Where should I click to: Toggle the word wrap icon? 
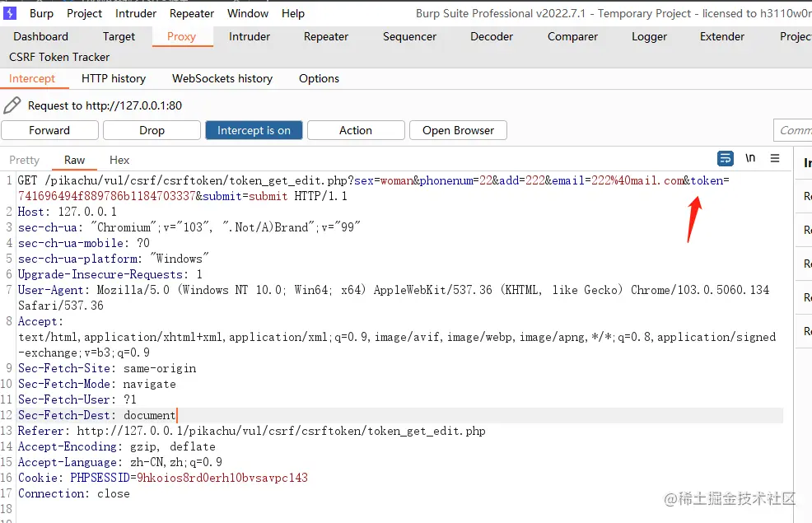725,158
